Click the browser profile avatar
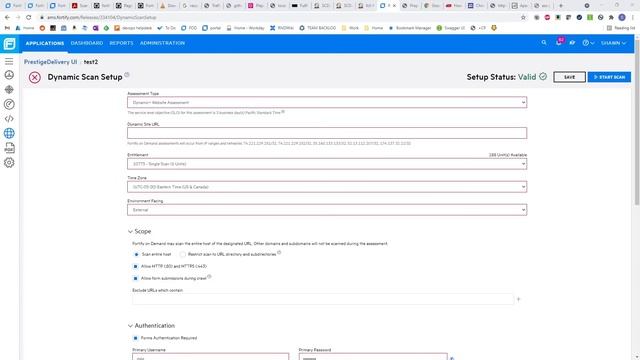Screen dimensions: 640x360 (622, 18)
